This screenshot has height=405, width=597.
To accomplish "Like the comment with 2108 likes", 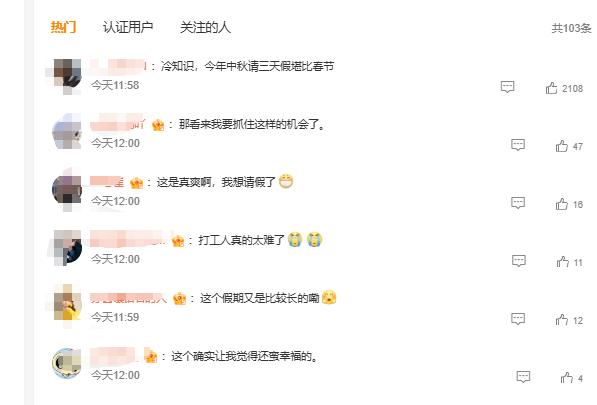I will [x=551, y=88].
